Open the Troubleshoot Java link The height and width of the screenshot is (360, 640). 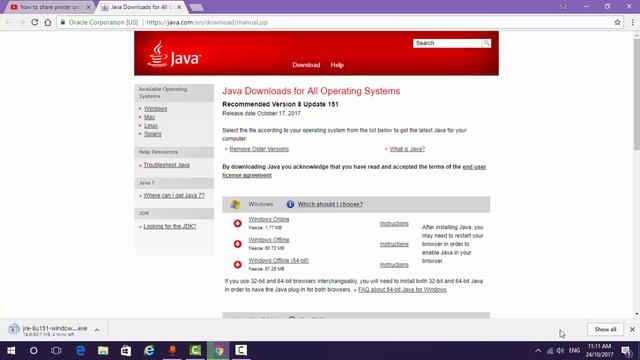(167, 165)
